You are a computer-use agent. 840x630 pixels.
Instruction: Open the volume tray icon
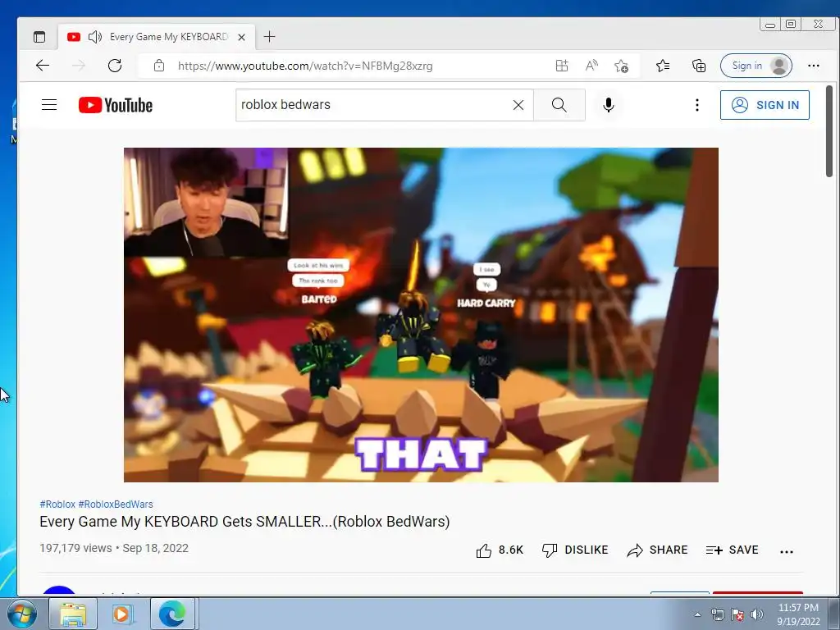click(757, 614)
